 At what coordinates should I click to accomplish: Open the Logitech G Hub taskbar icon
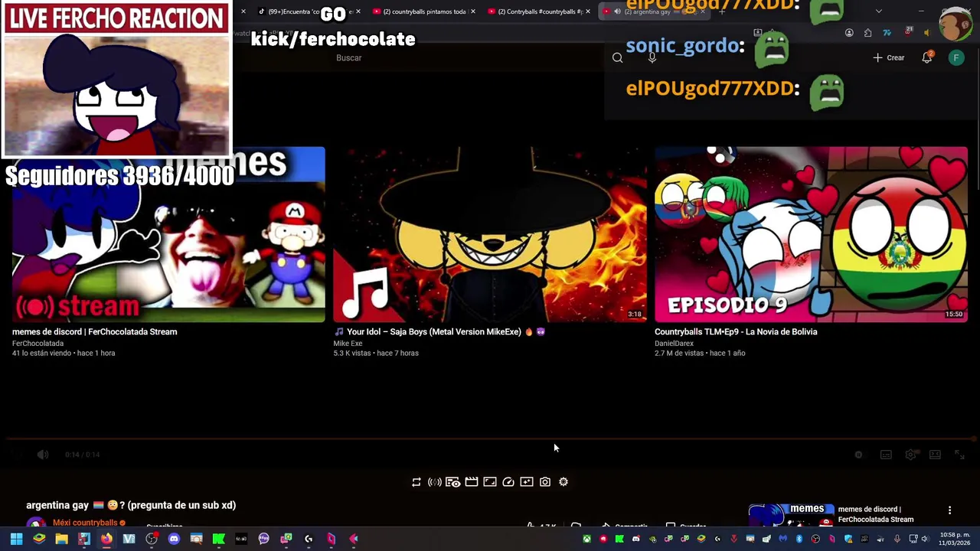point(309,539)
